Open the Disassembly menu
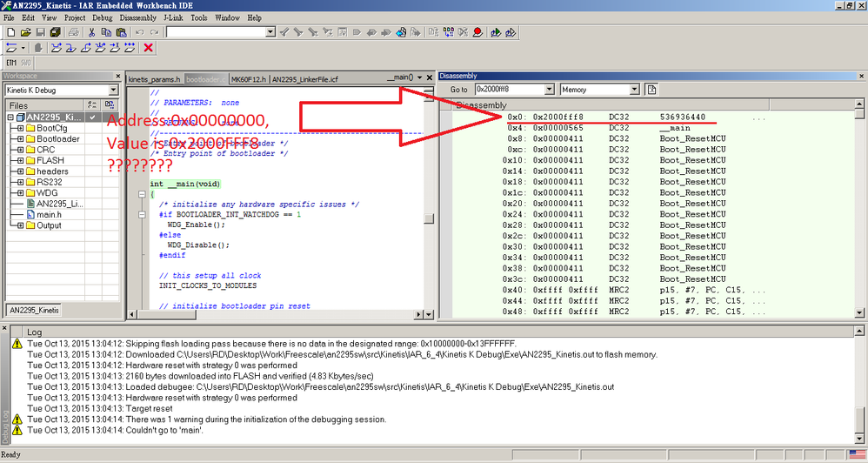This screenshot has width=868, height=463. tap(137, 17)
